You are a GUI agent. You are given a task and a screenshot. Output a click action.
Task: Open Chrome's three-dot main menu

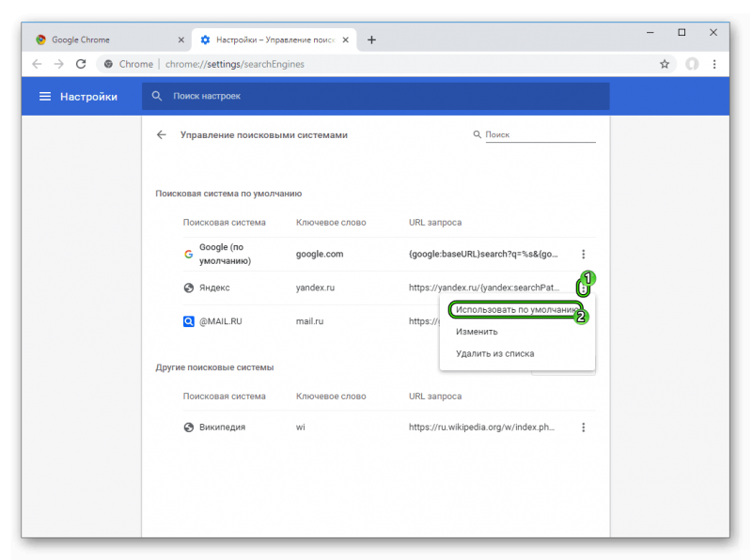(x=714, y=64)
